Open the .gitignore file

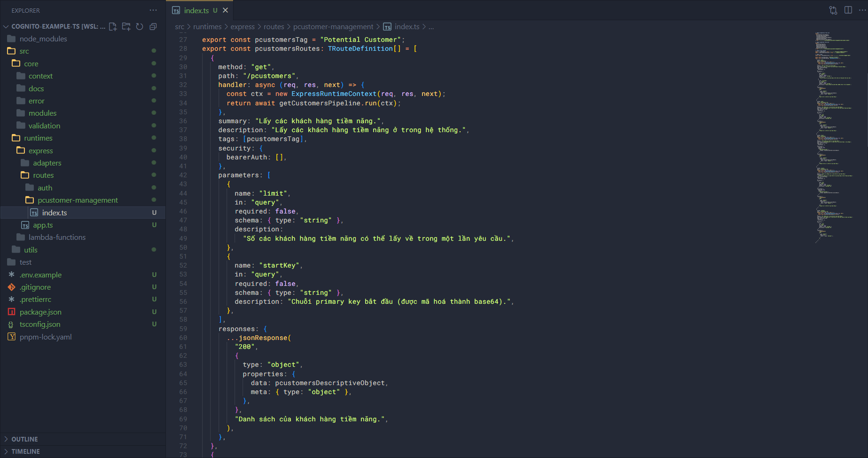tap(35, 287)
